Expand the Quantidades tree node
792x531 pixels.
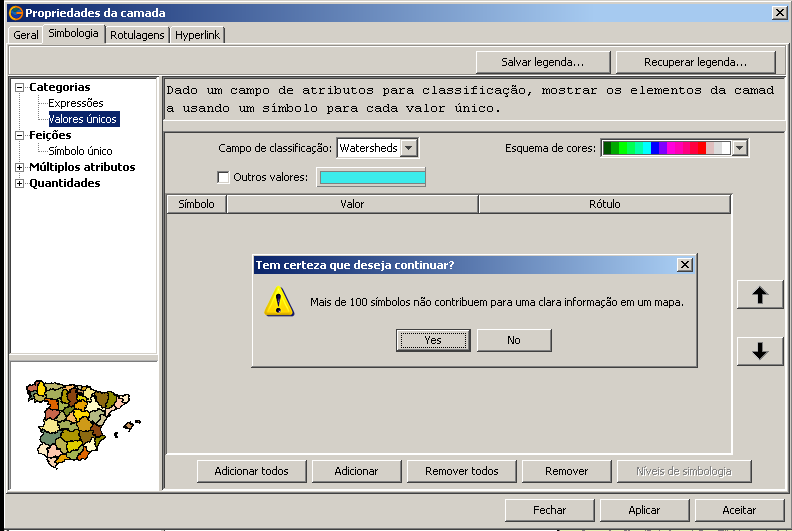(20, 184)
